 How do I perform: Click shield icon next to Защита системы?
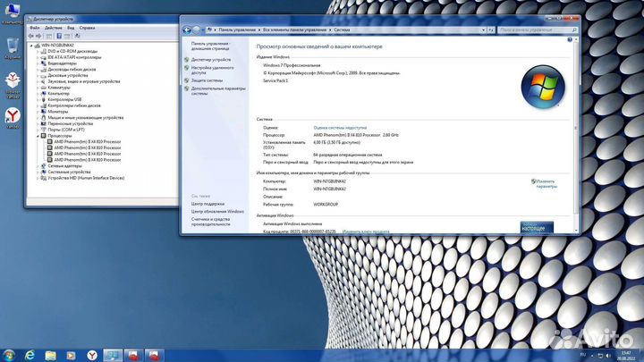coord(186,80)
